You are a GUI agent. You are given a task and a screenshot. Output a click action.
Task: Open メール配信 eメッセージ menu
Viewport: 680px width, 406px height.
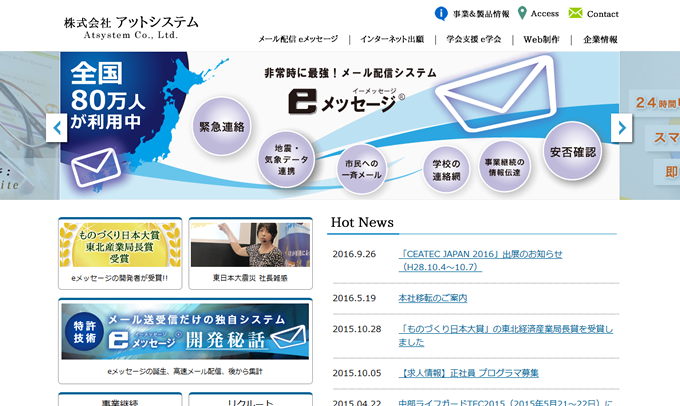[298, 39]
